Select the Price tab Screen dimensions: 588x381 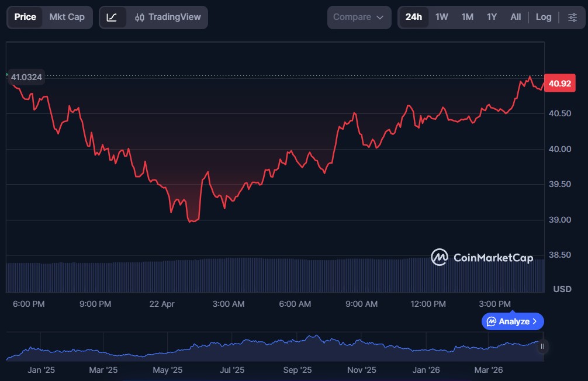25,17
